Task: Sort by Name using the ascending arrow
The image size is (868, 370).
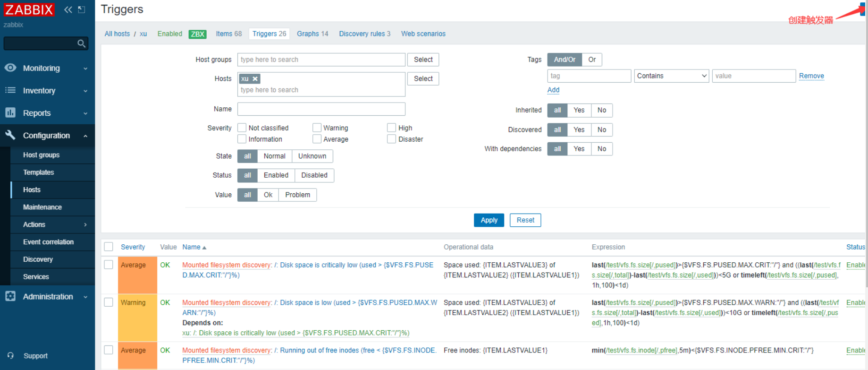Action: [x=204, y=248]
